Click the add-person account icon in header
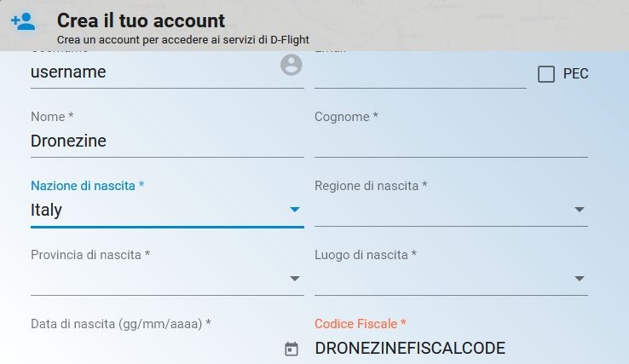This screenshot has height=364, width=629. (x=23, y=22)
